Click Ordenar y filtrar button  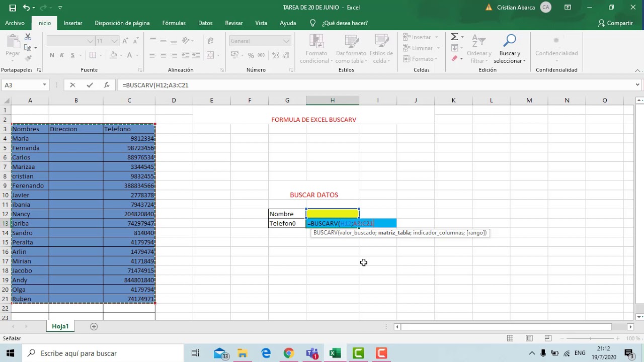tap(479, 49)
